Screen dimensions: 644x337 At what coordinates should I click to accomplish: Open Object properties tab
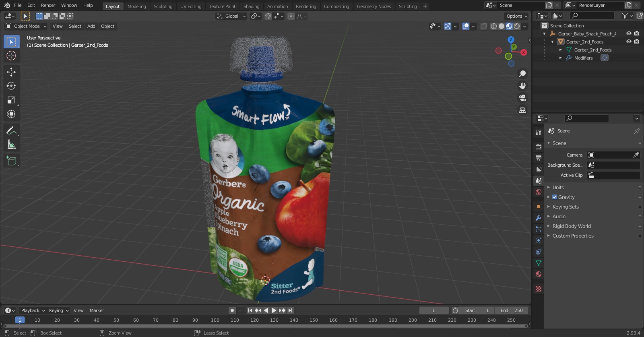tap(539, 207)
